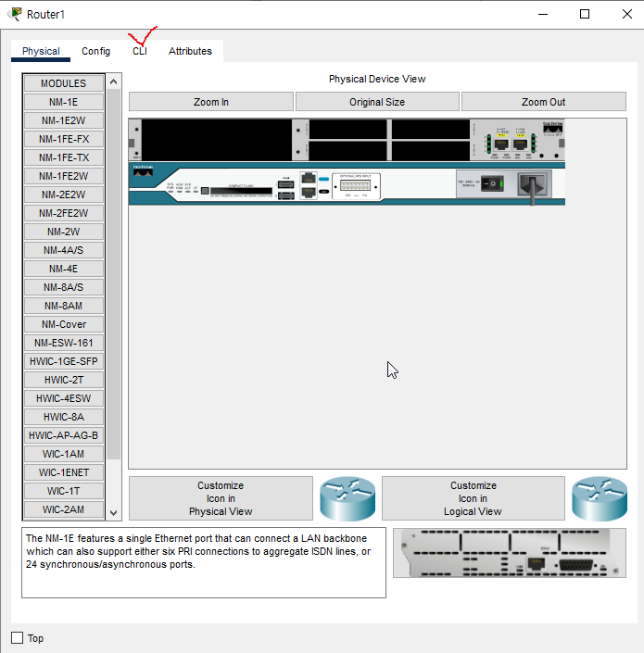This screenshot has height=653, width=644.
Task: Select the NM-1FE-FX module
Action: point(64,139)
